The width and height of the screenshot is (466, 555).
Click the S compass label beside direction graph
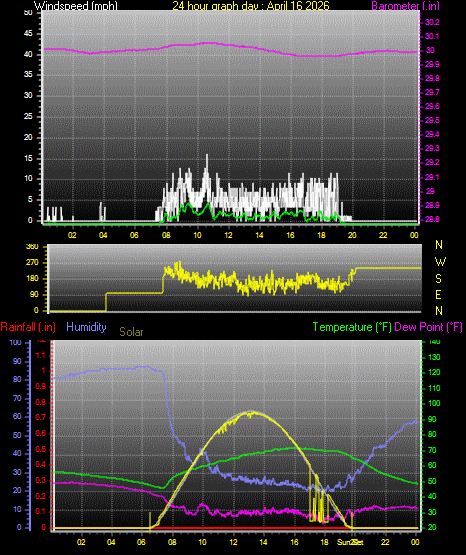click(438, 279)
